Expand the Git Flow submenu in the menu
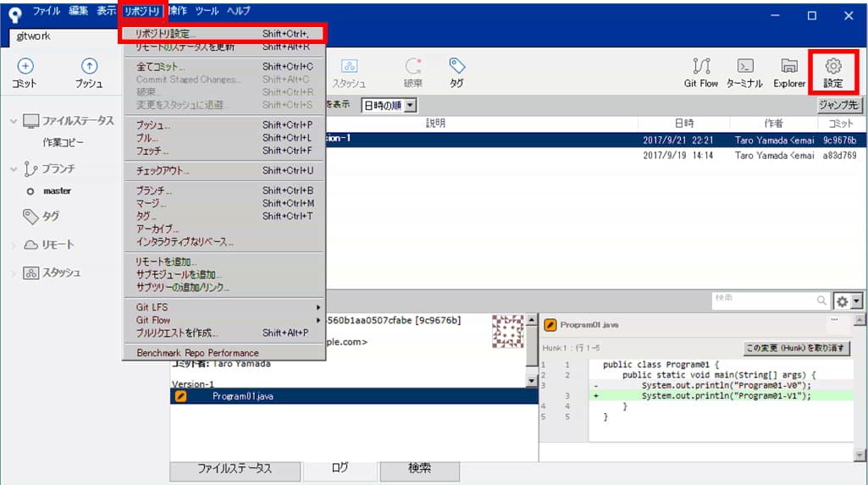The height and width of the screenshot is (485, 868). tap(224, 320)
